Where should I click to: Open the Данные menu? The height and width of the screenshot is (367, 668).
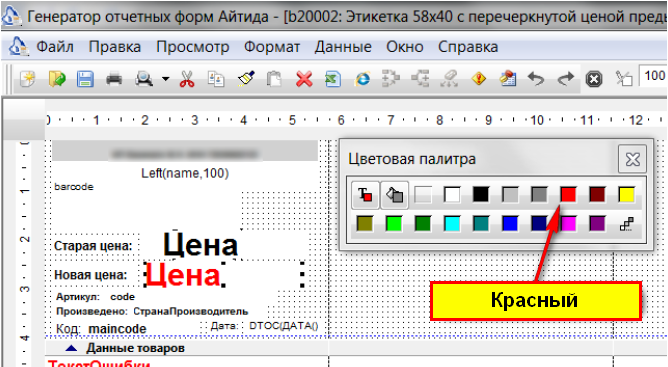[x=343, y=47]
